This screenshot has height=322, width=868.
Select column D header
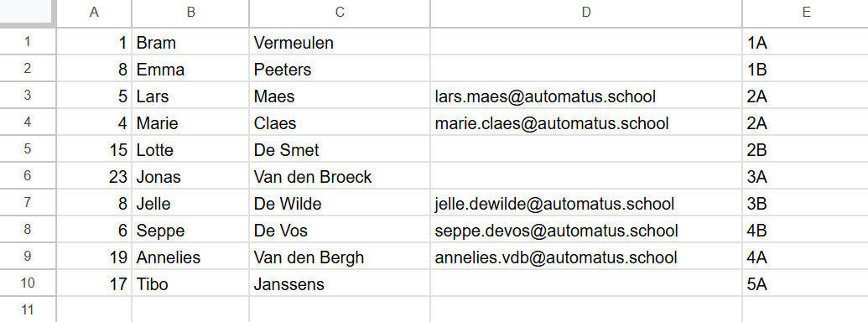(x=586, y=13)
